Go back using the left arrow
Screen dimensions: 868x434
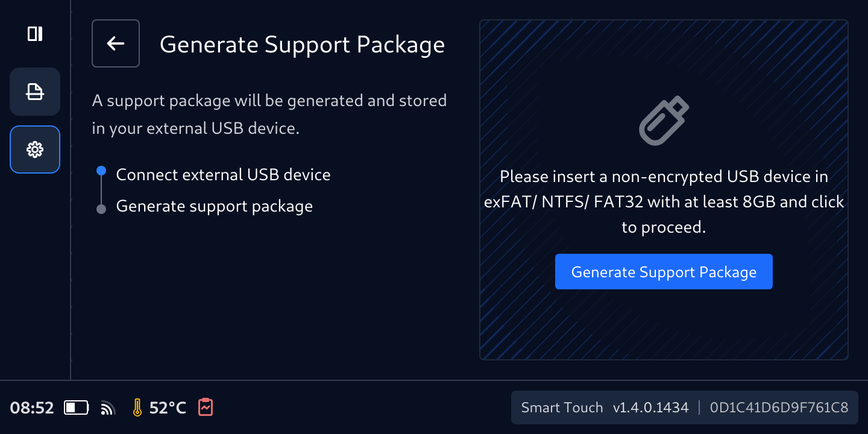point(116,43)
